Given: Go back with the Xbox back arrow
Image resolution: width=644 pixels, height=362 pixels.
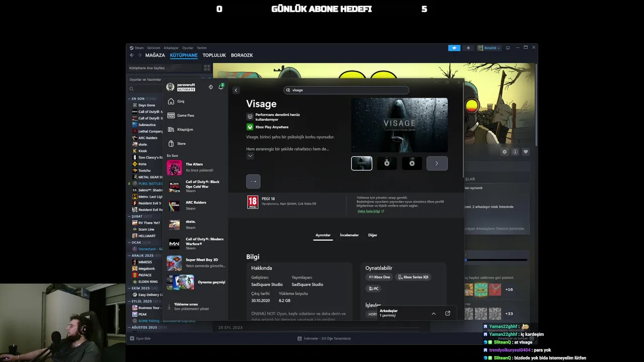Looking at the screenshot, I should tap(236, 90).
